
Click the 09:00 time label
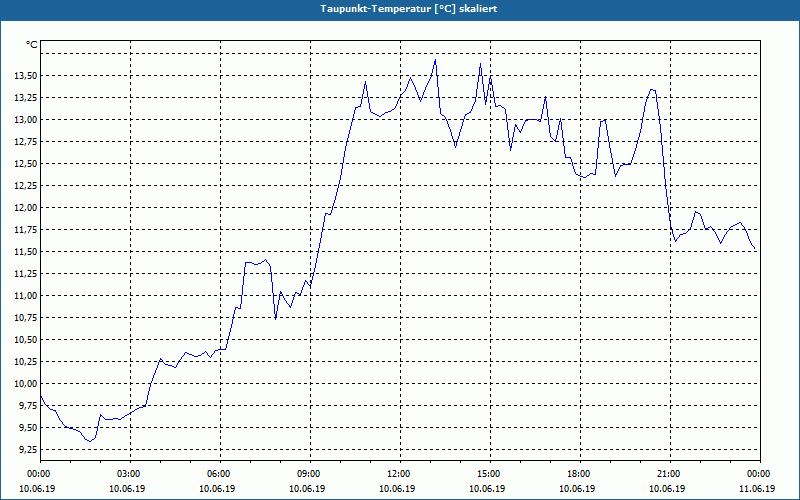click(310, 474)
